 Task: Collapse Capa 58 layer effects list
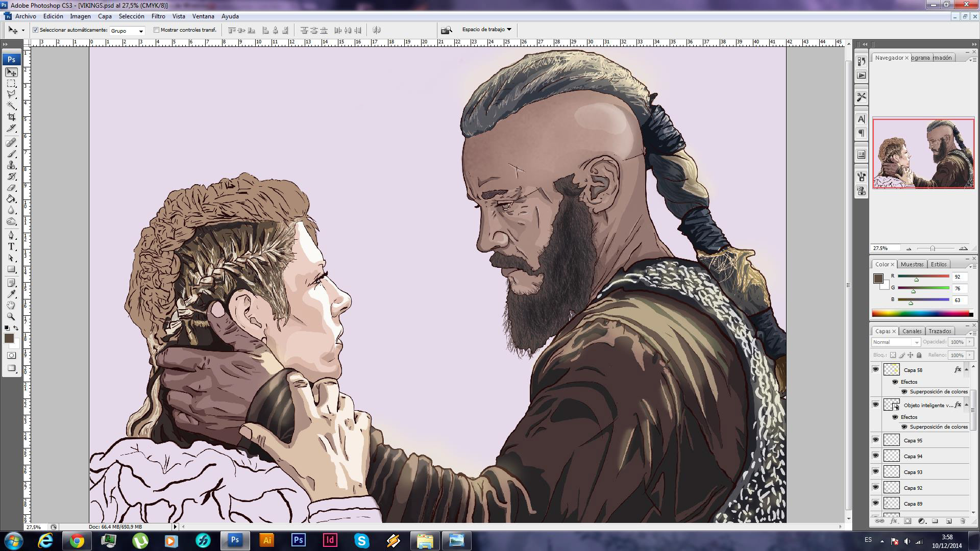[x=966, y=369]
